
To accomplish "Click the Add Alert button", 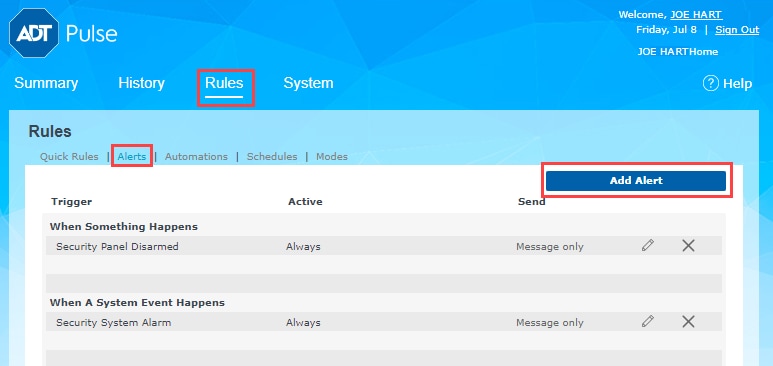I will [x=636, y=181].
